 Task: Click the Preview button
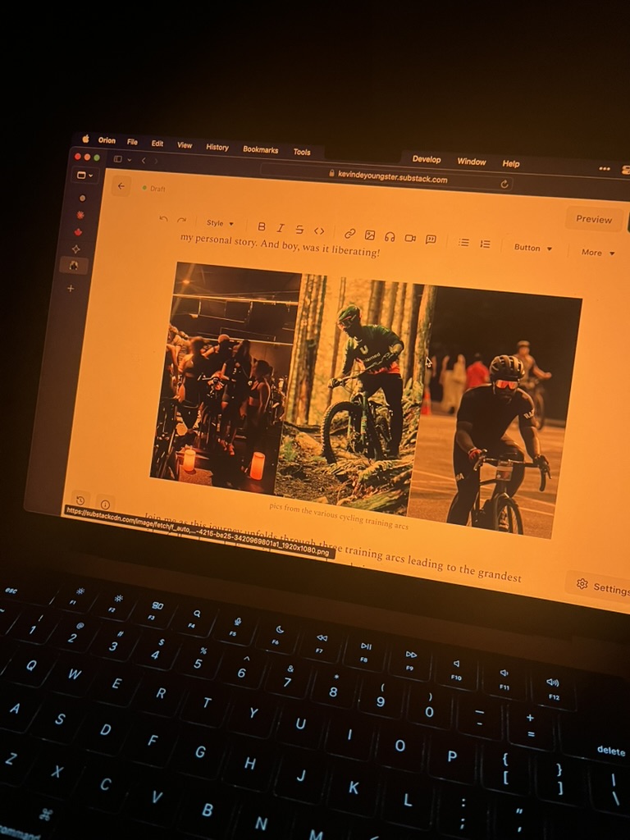pos(594,219)
